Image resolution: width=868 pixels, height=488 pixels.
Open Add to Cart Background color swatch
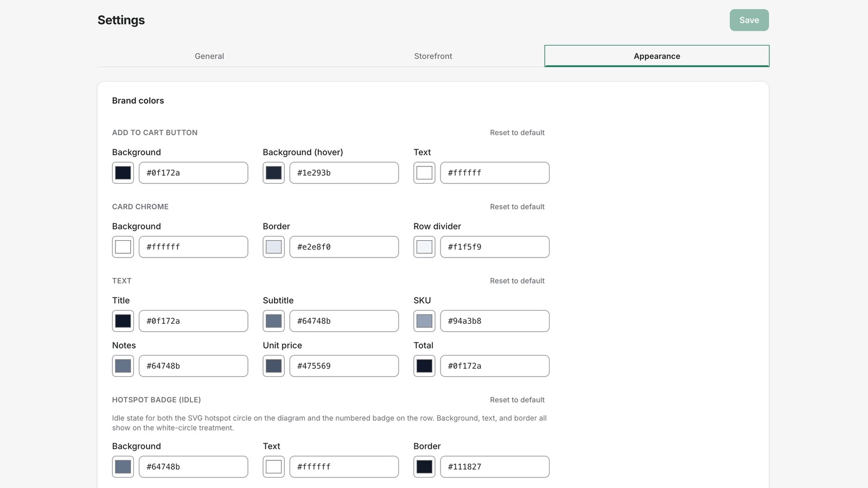(x=123, y=173)
